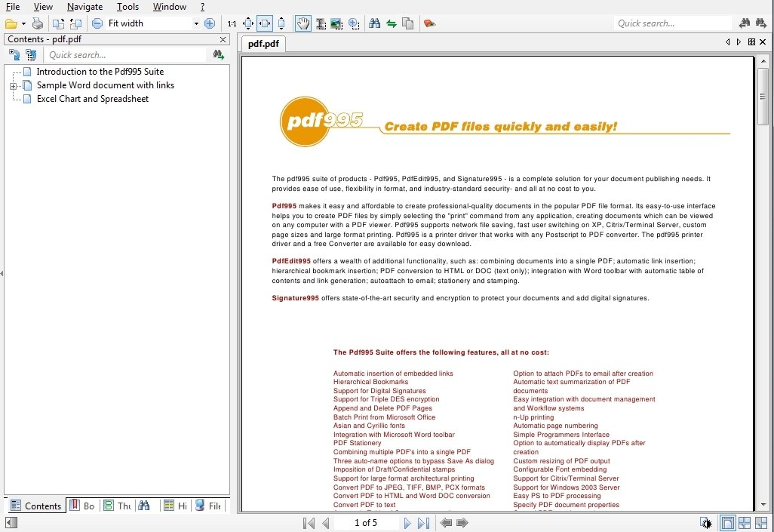Go to the last page
This screenshot has height=532, width=774.
[423, 523]
